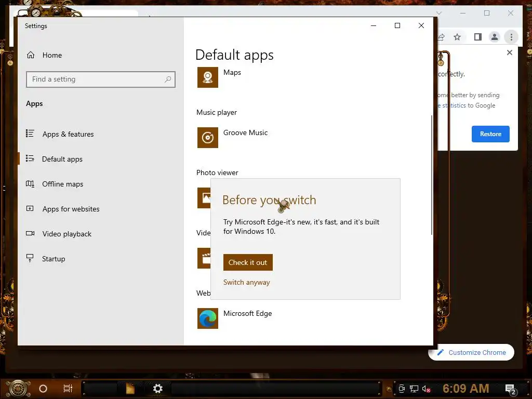Click the Offline maps map icon
Viewport: 532px width, 399px height.
(x=30, y=184)
